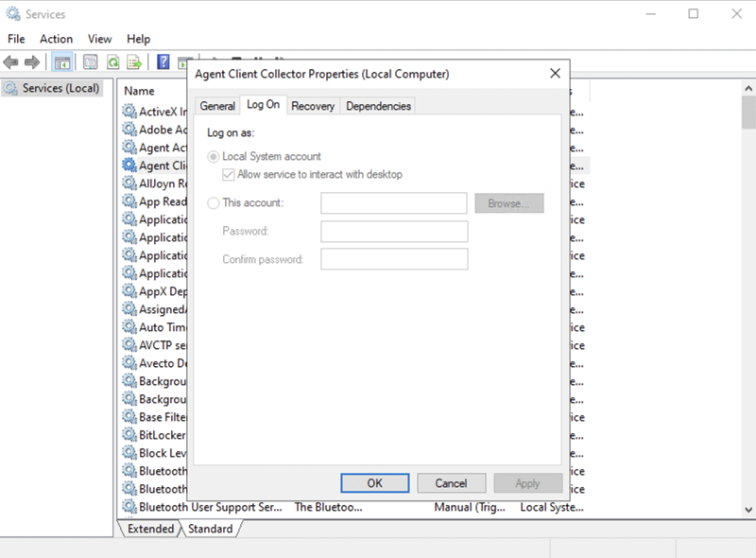Switch to Extended view tab
756x558 pixels.
pyautogui.click(x=150, y=529)
